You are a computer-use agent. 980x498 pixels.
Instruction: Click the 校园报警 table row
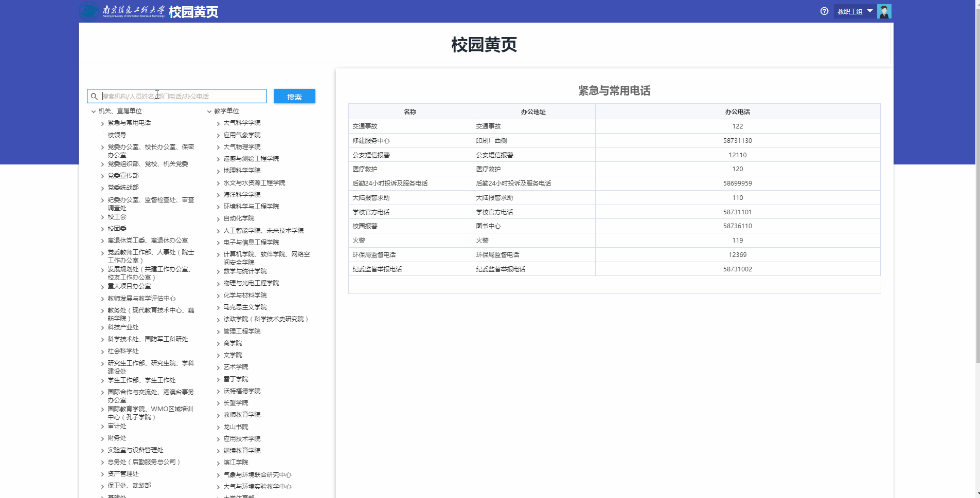(614, 226)
